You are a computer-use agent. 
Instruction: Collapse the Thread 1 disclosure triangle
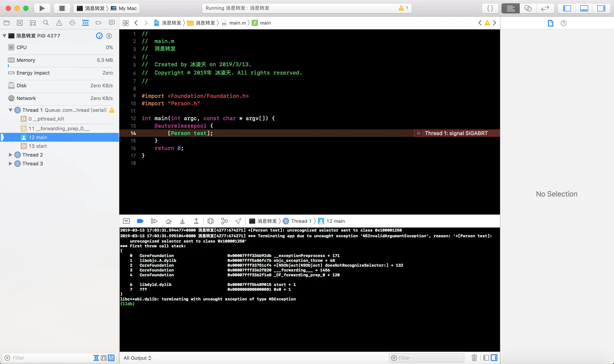click(x=11, y=110)
